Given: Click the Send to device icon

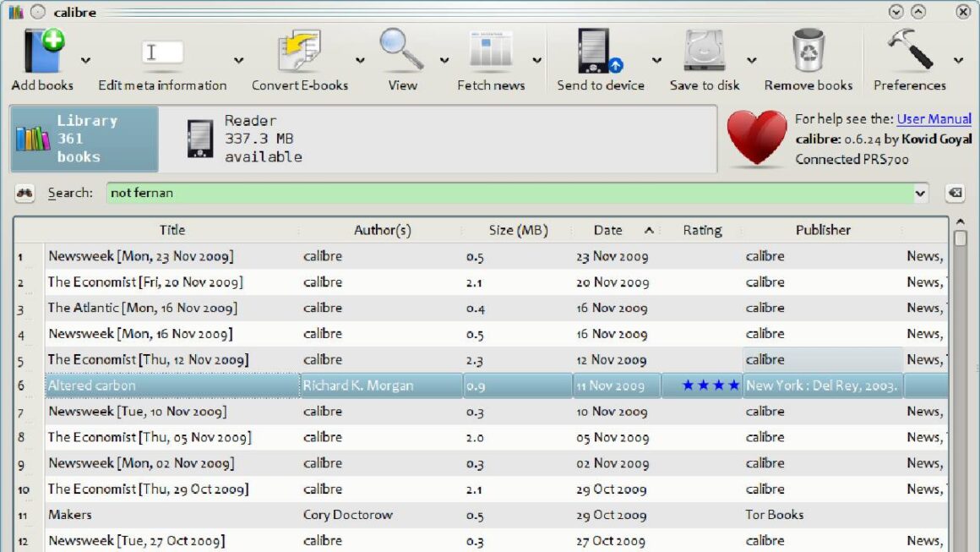Looking at the screenshot, I should tap(599, 51).
